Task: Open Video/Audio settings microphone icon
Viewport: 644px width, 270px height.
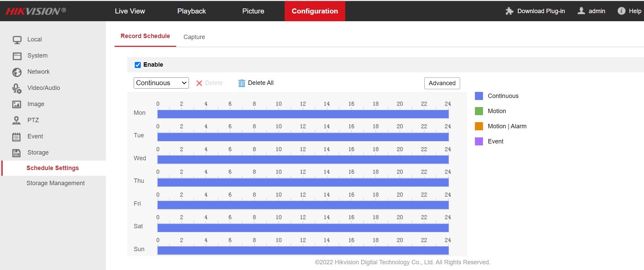Action: click(x=17, y=88)
